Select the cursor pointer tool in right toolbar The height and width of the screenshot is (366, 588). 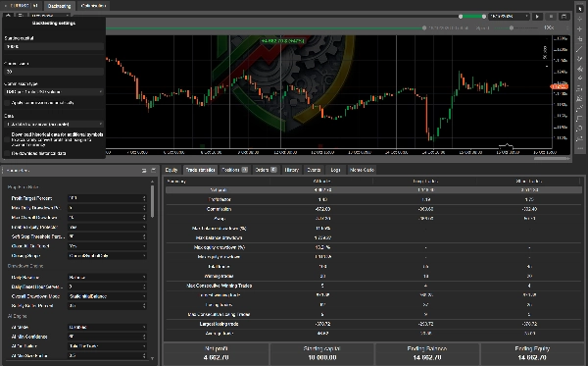580,9
